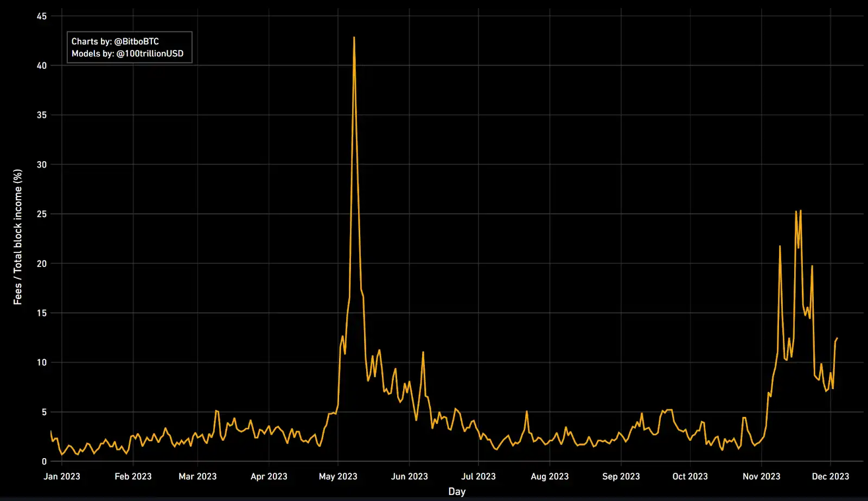This screenshot has width=868, height=501.
Task: Click the May 2023 peak of the line
Action: (x=354, y=38)
